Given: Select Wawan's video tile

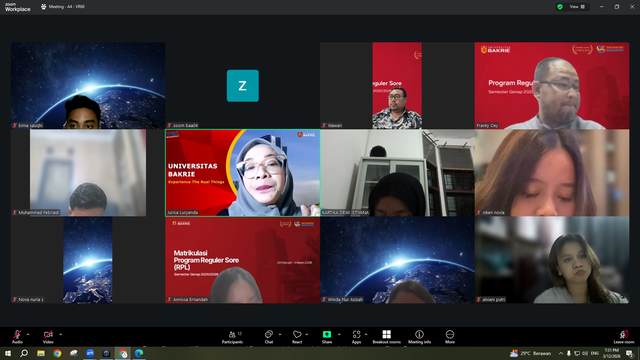Looking at the screenshot, I should click(397, 85).
